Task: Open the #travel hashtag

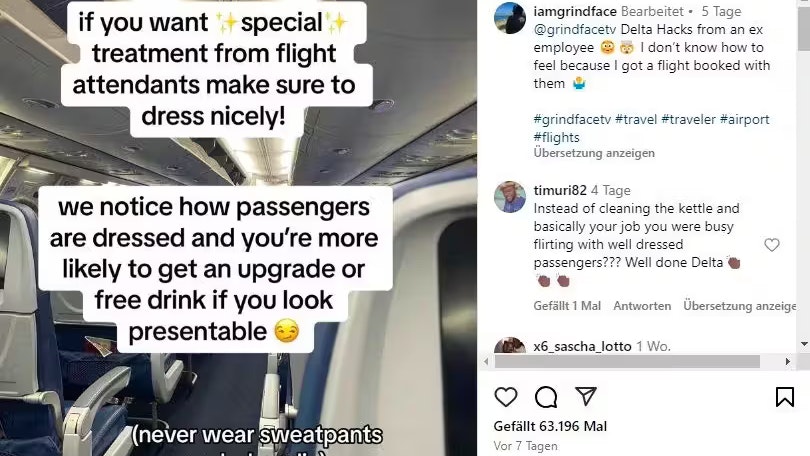Action: (636, 119)
